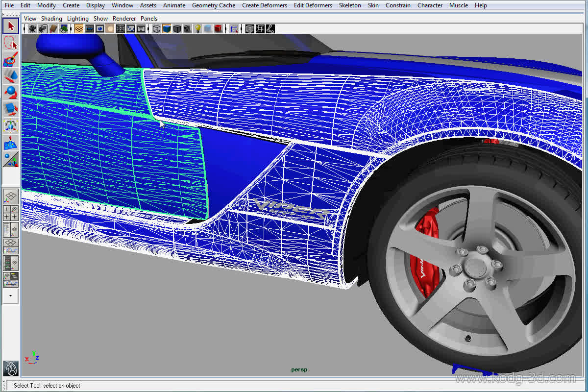The height and width of the screenshot is (392, 588).
Task: Choose the Paint Selection tool
Action: 11,59
